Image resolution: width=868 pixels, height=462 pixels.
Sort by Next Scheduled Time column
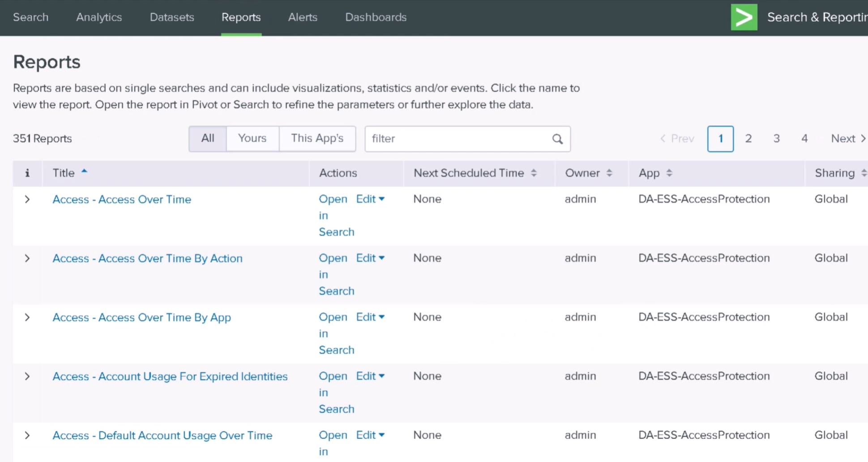pos(534,173)
